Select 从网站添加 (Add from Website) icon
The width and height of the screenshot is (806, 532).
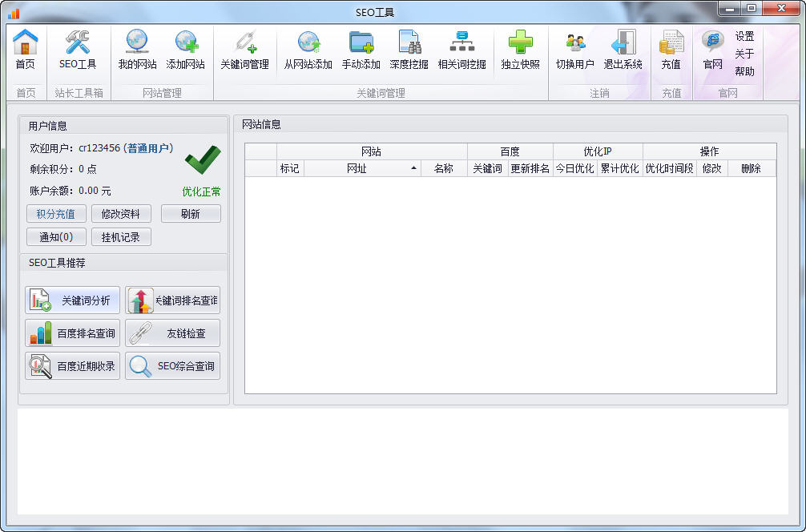click(x=308, y=50)
